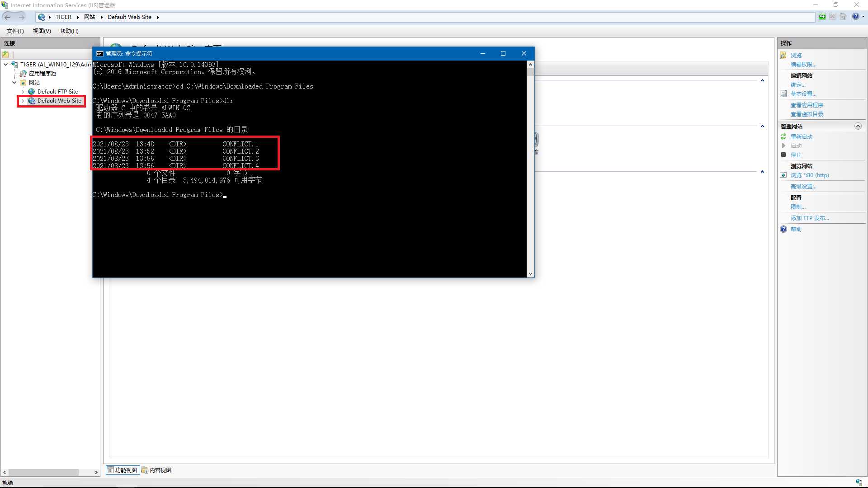
Task: Click the 查看应用程序 link
Action: 807,105
